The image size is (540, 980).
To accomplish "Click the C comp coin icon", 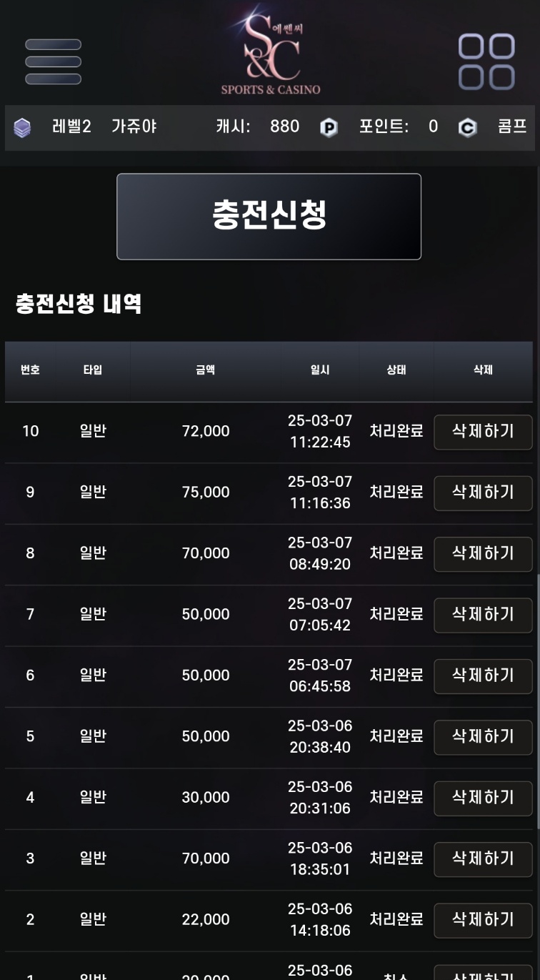I will (467, 128).
